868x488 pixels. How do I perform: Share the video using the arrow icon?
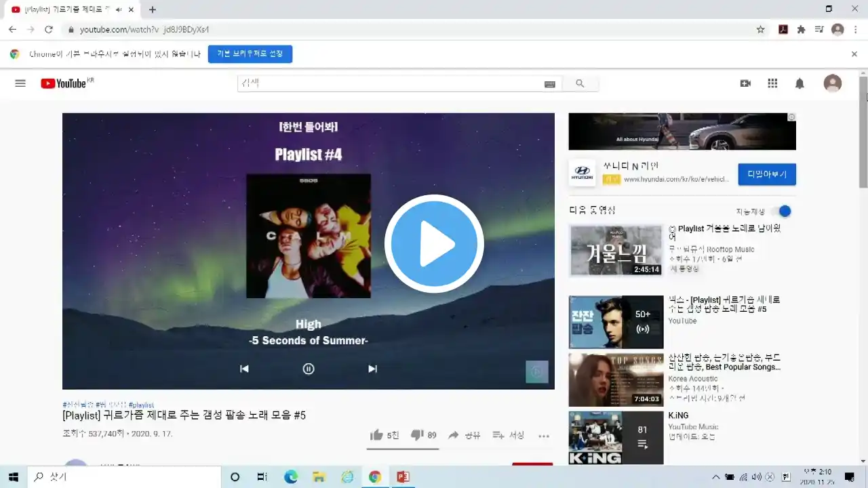454,435
